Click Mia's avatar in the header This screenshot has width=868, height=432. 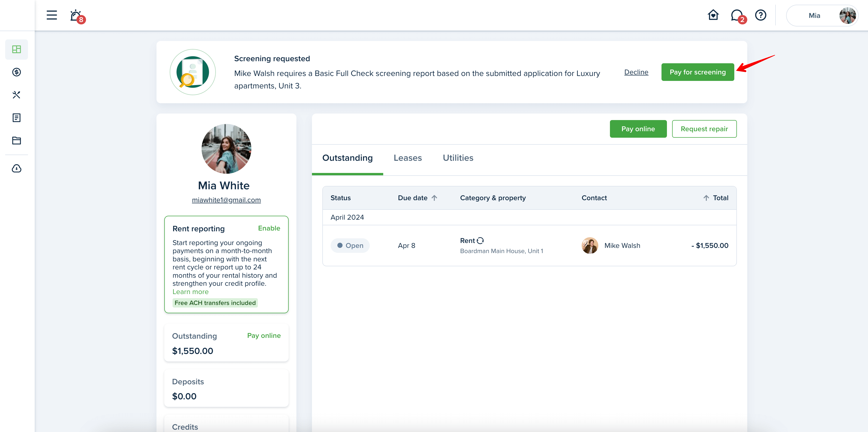848,16
